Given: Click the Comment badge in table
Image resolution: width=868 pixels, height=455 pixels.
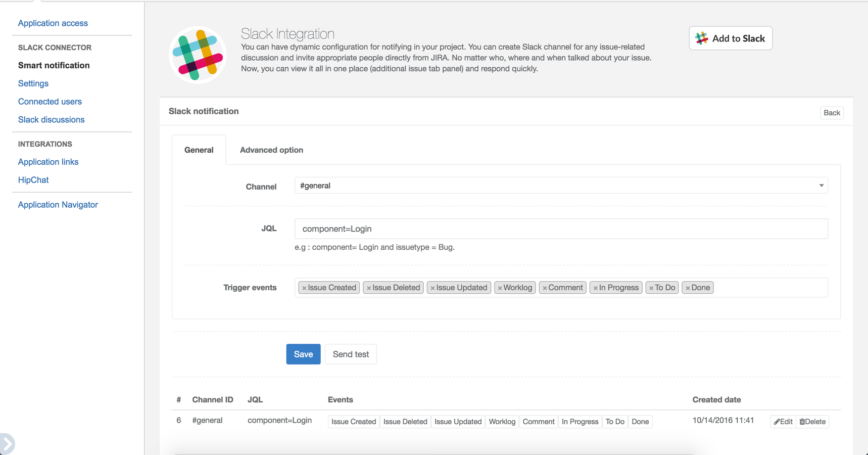Looking at the screenshot, I should [539, 422].
